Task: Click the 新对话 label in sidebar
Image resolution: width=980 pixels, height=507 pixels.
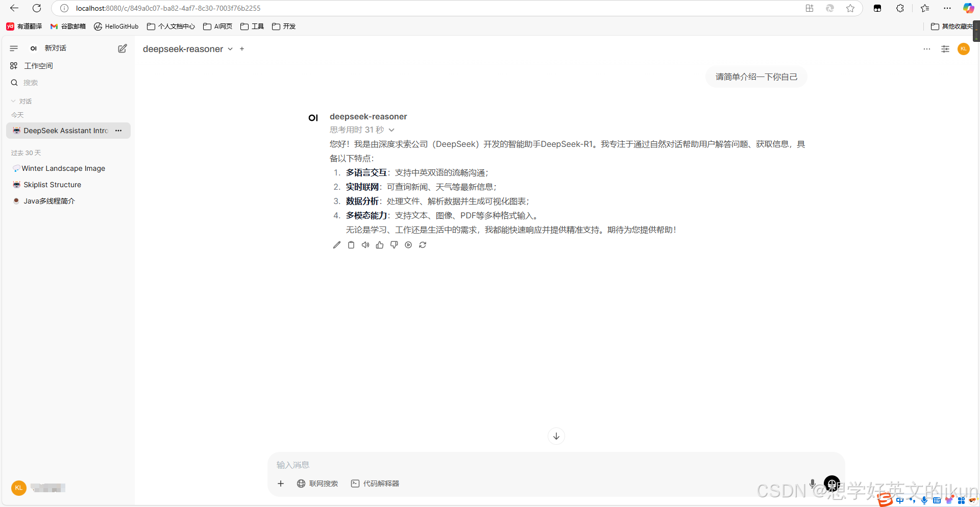Action: [55, 48]
